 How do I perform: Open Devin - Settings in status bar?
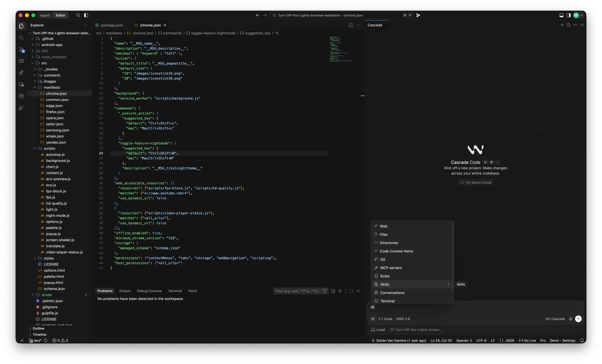[562, 341]
